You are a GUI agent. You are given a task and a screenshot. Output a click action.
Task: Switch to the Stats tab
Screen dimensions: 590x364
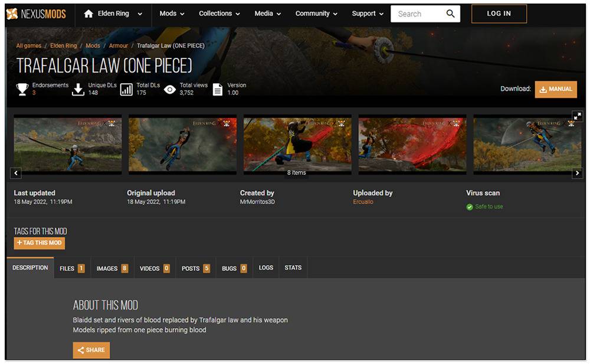(x=293, y=268)
